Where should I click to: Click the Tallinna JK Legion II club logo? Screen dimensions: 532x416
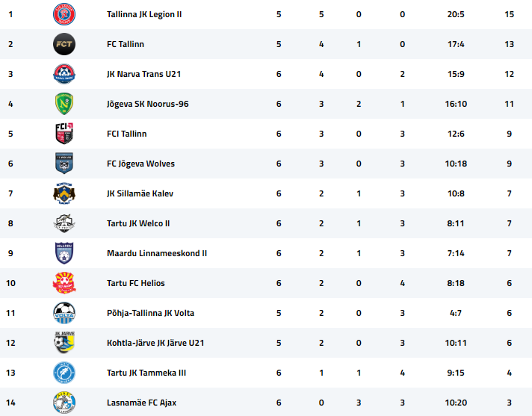pyautogui.click(x=64, y=14)
